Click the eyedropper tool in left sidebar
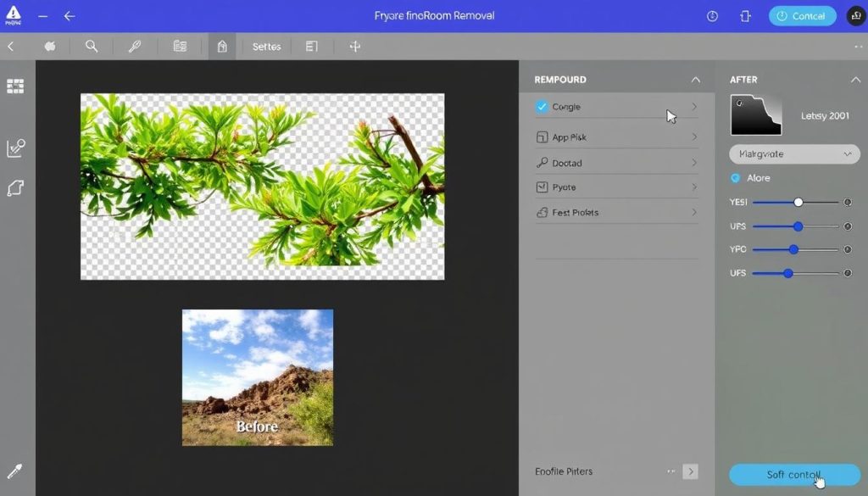This screenshot has height=496, width=868. coord(14,471)
